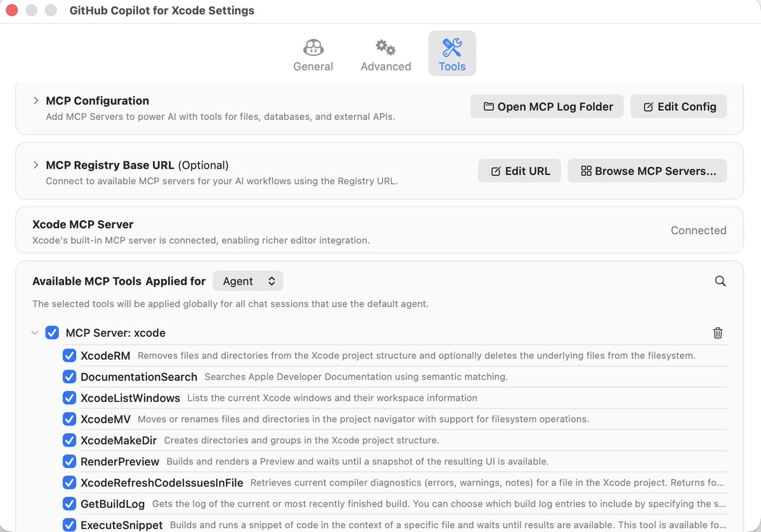Image resolution: width=761 pixels, height=532 pixels.
Task: Expand the MCP Configuration section
Action: [36, 101]
